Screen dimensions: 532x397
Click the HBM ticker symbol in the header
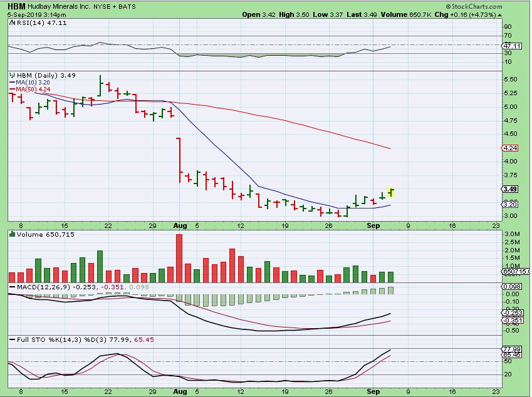coord(16,6)
